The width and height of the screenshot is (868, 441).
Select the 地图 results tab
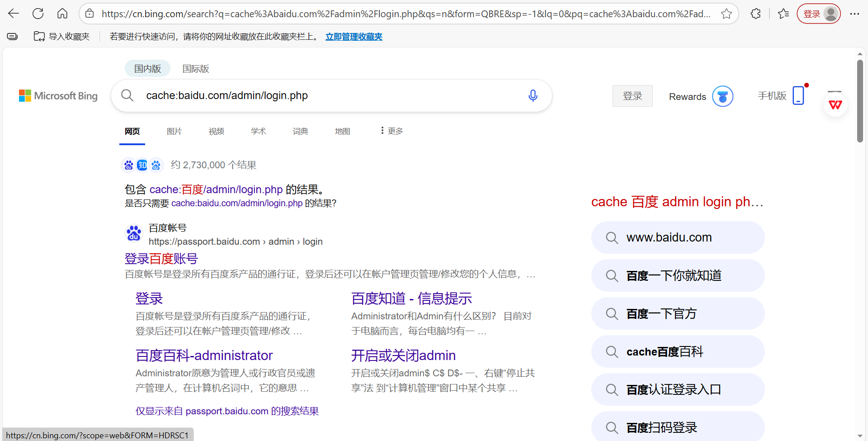pyautogui.click(x=342, y=131)
